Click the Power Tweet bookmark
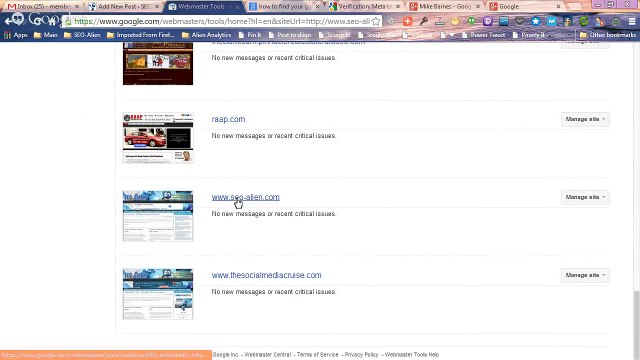 (x=484, y=35)
